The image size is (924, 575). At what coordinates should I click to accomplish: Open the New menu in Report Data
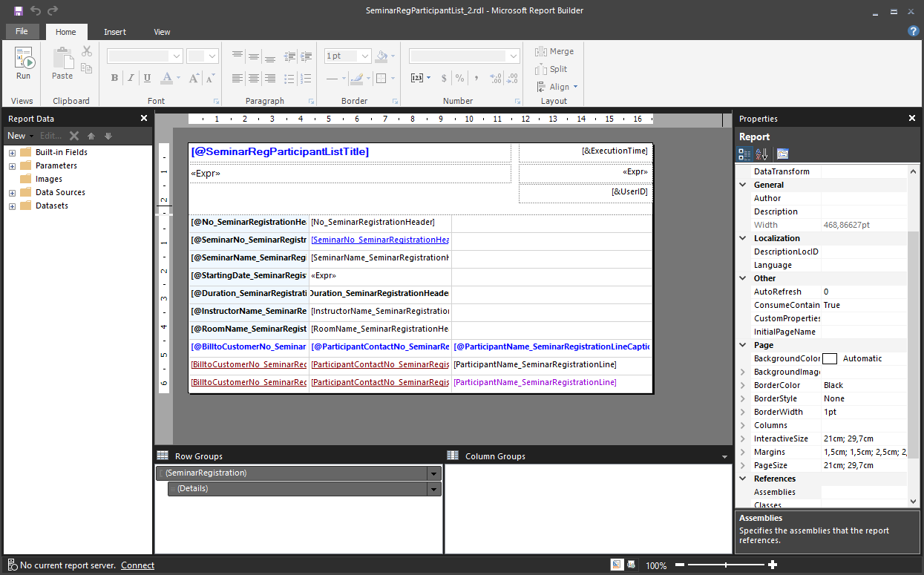pos(20,136)
